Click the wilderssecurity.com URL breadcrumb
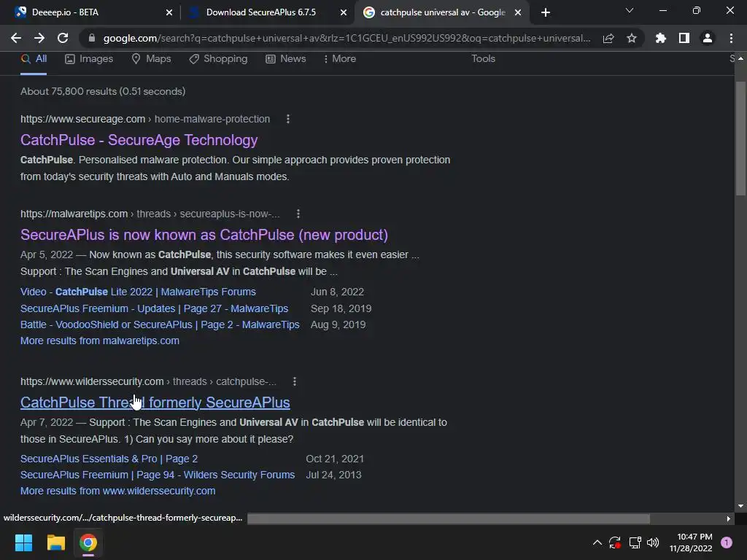Screen dimensions: 747x560 148,381
